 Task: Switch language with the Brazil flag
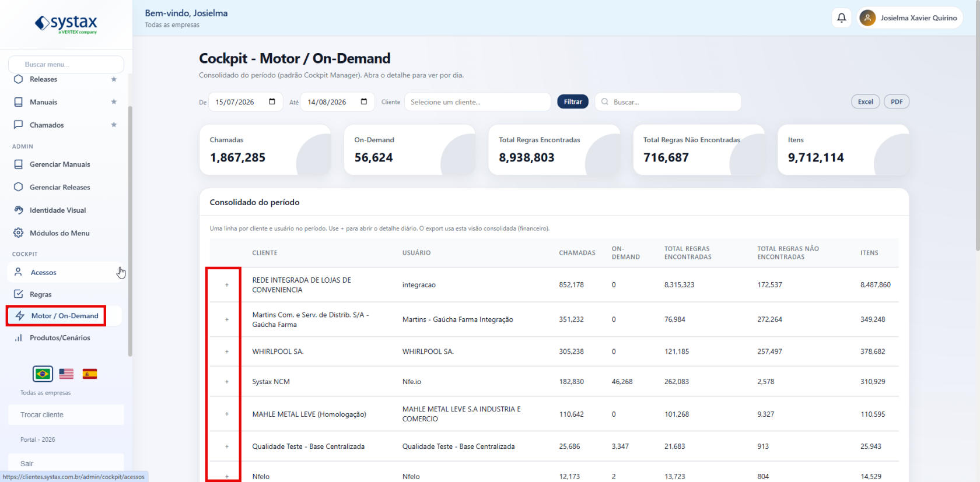tap(43, 374)
